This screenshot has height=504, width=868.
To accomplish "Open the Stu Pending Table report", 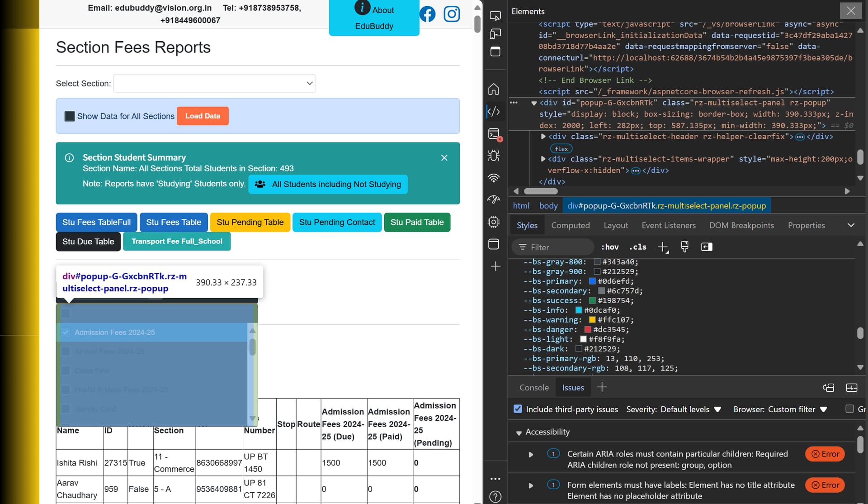I will [x=250, y=222].
